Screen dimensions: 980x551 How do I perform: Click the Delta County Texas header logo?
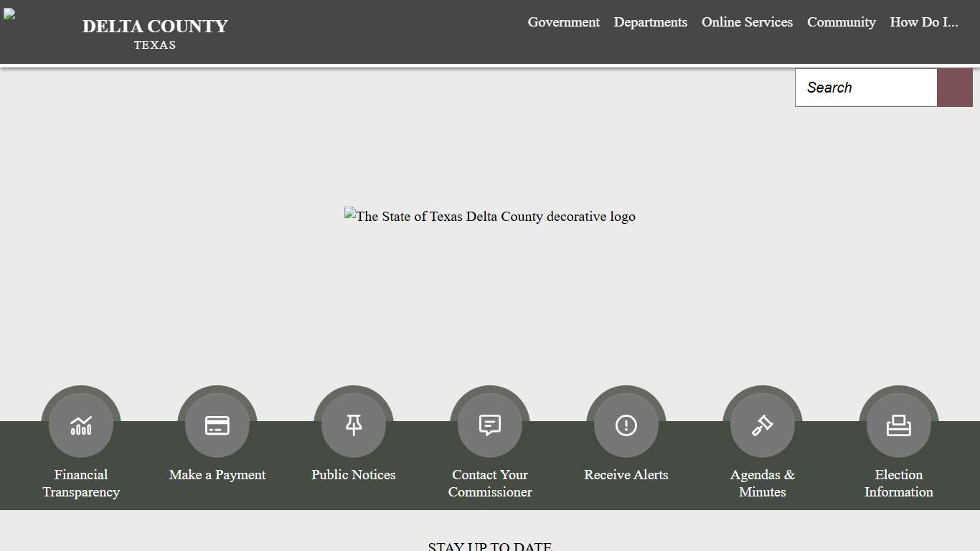(x=155, y=32)
